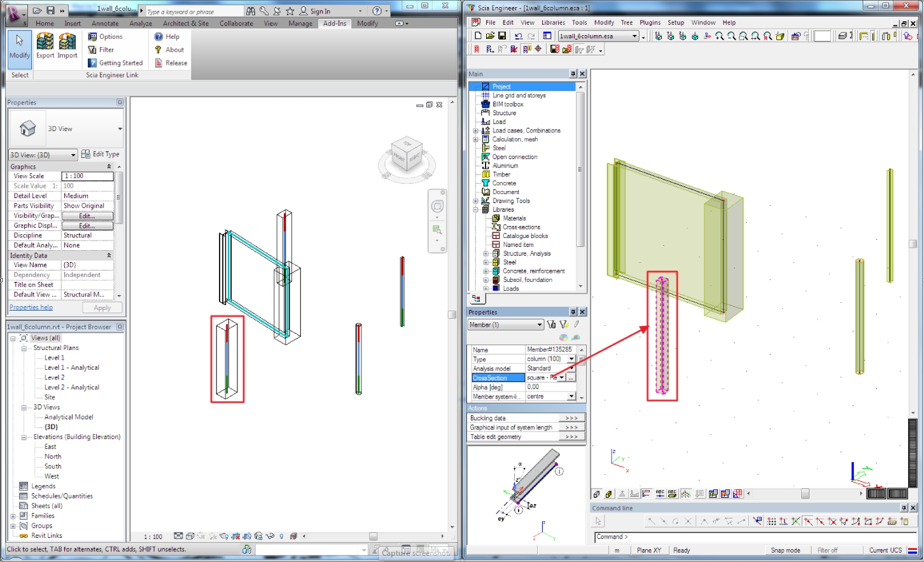
Task: Open Getting Started in the Revit ribbon
Action: (x=115, y=63)
